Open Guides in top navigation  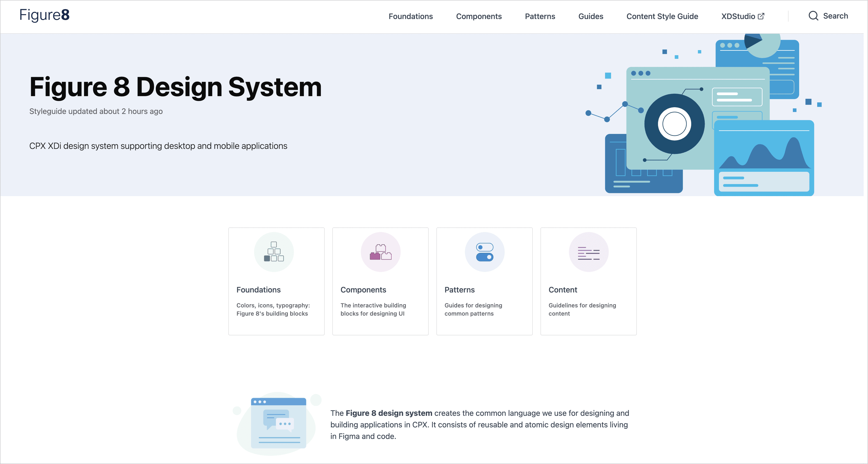coord(590,16)
